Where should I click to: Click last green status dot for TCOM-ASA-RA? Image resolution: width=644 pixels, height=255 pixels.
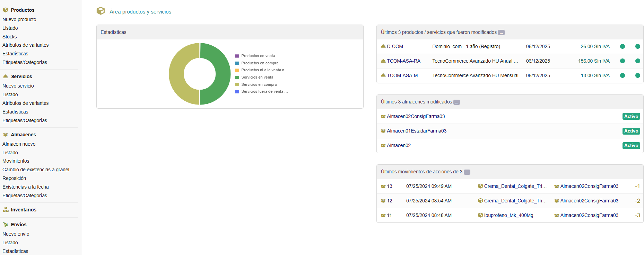tap(637, 61)
